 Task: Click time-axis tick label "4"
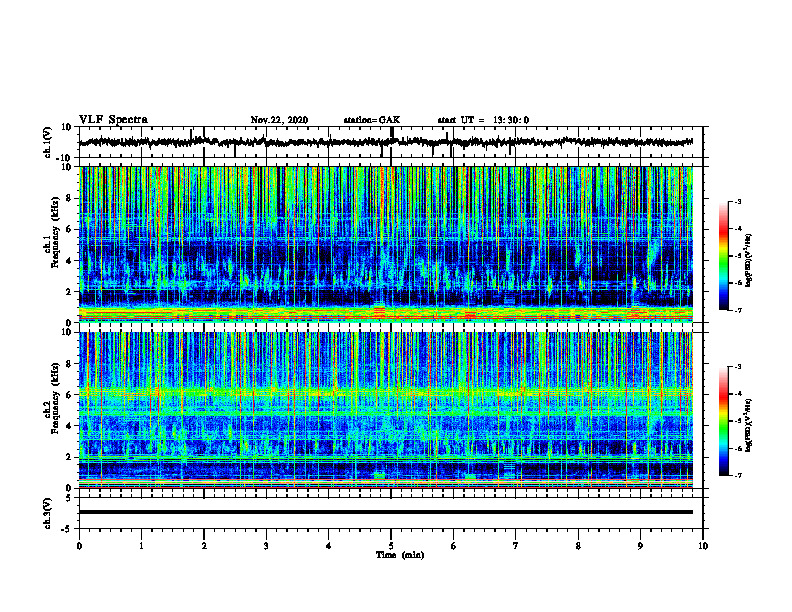pos(329,546)
